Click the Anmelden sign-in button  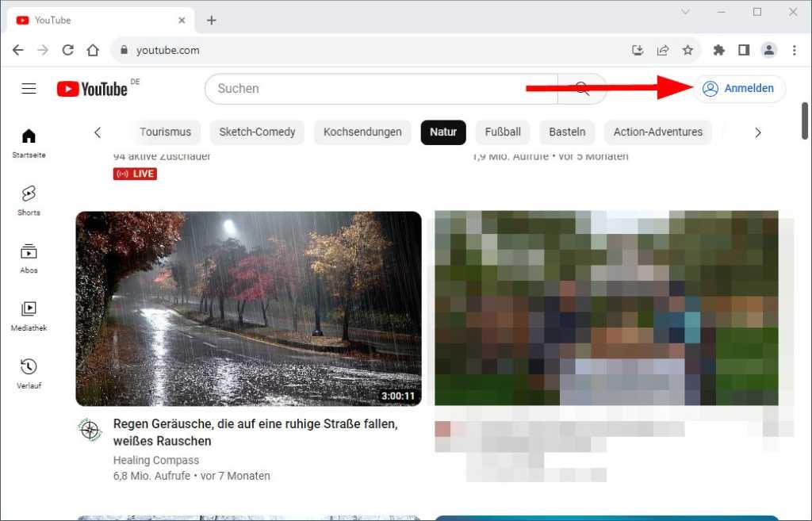click(739, 89)
